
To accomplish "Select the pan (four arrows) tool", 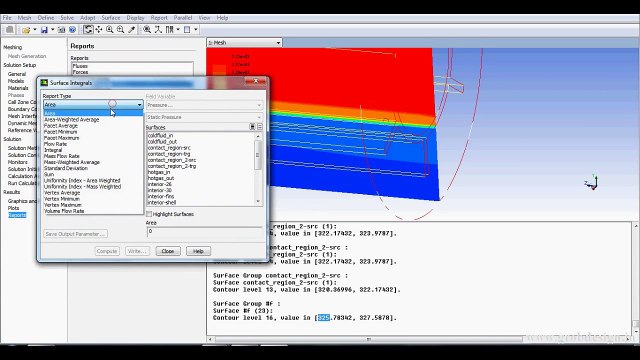I will tap(99, 29).
